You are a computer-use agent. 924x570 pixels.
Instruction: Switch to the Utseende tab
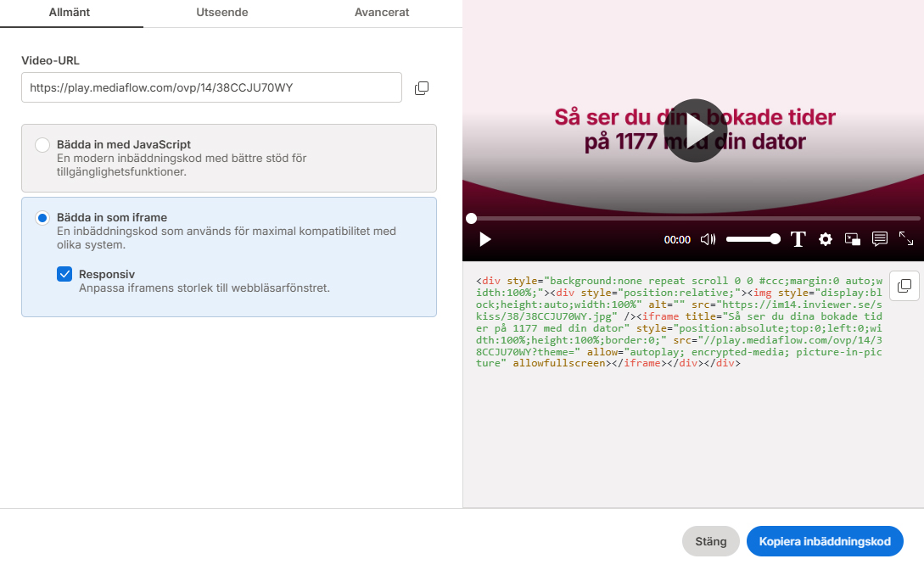tap(220, 13)
